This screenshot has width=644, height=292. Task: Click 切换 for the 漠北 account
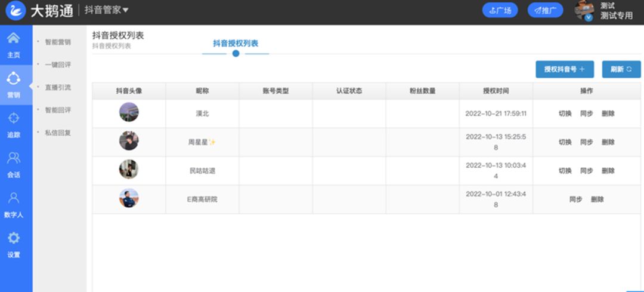(x=565, y=113)
